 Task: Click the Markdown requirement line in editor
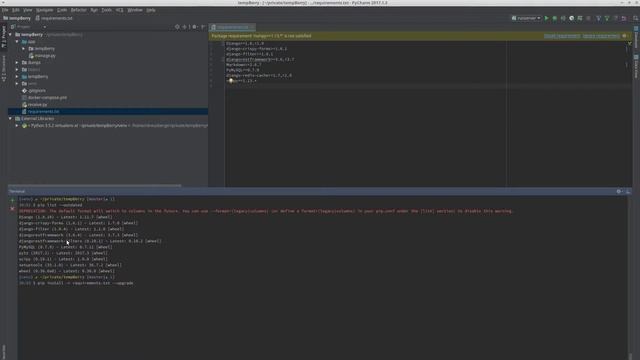pos(244,64)
